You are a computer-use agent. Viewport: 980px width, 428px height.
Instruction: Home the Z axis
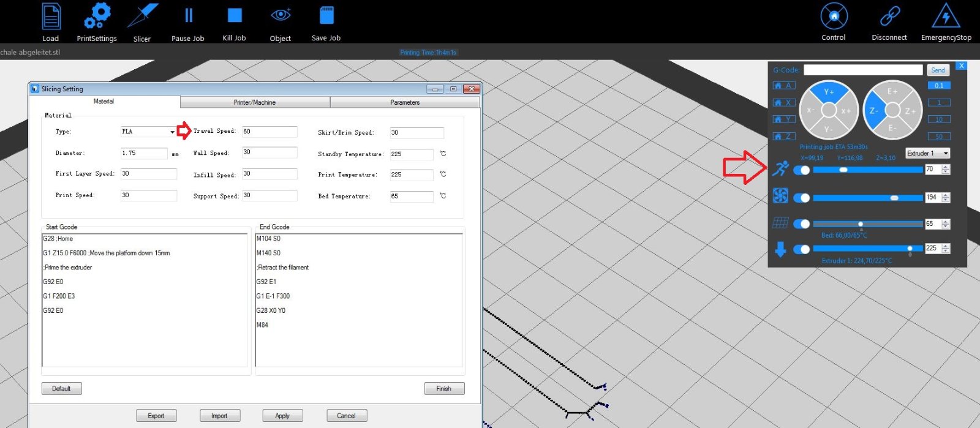(x=784, y=136)
